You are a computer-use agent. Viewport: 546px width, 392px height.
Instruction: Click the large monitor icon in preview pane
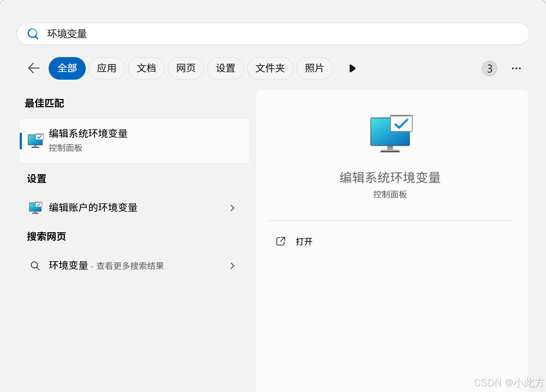coord(391,134)
